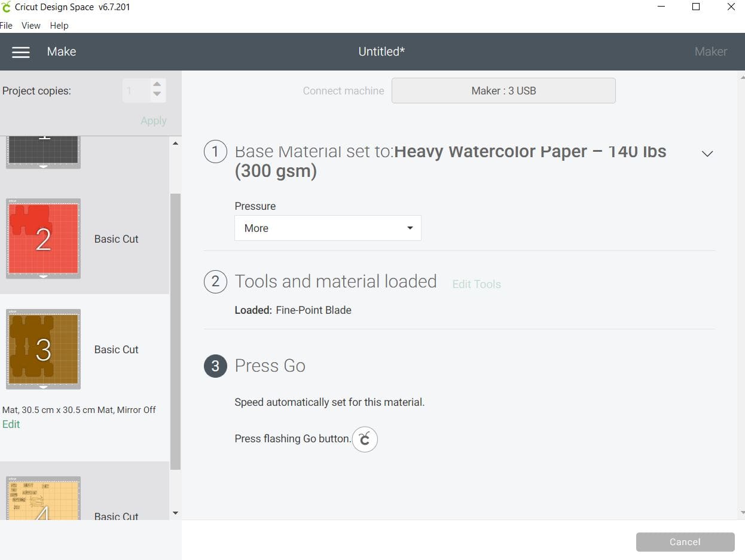Screen dimensions: 745x560
Task: Click the Edit Tools link
Action: tap(477, 284)
